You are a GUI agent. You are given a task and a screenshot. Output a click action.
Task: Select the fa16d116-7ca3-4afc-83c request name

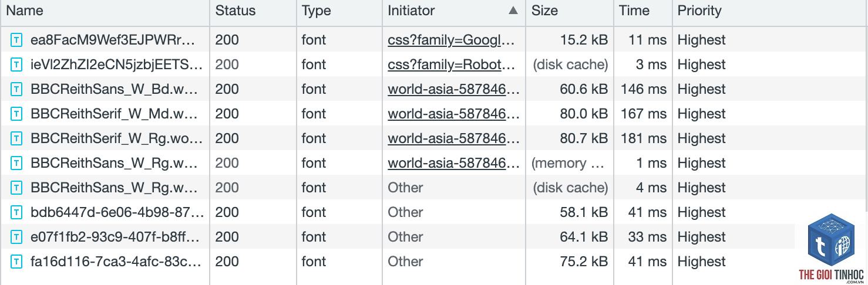[115, 262]
